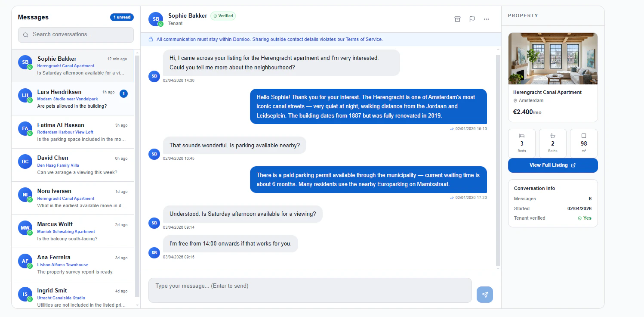Click the green checkmark on Sophie's list avatar
The width and height of the screenshot is (644, 317).
pos(30,67)
